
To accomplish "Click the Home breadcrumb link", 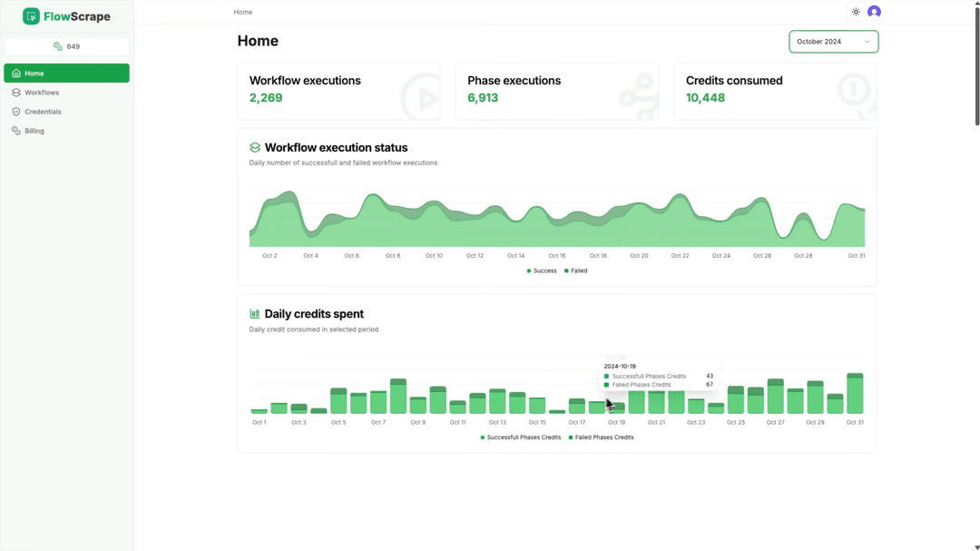I will coord(242,12).
